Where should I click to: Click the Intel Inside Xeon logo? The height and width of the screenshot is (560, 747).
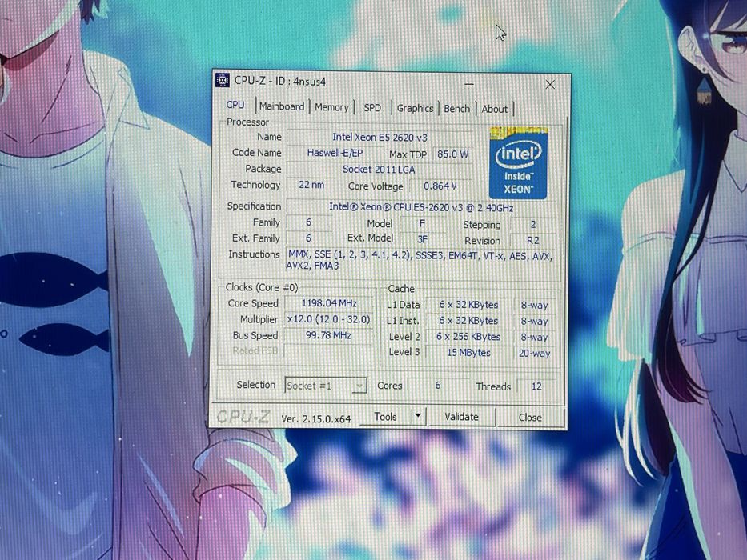(518, 163)
